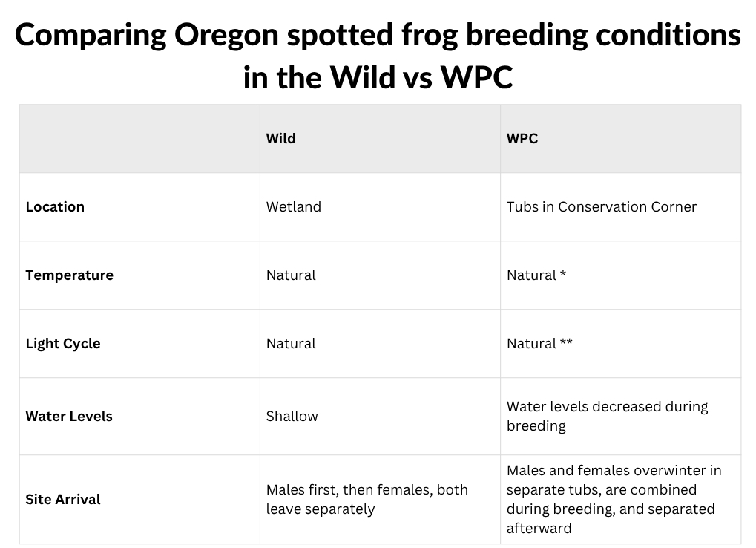Select the "Location" row label
Image resolution: width=756 pixels, height=548 pixels.
click(x=55, y=207)
